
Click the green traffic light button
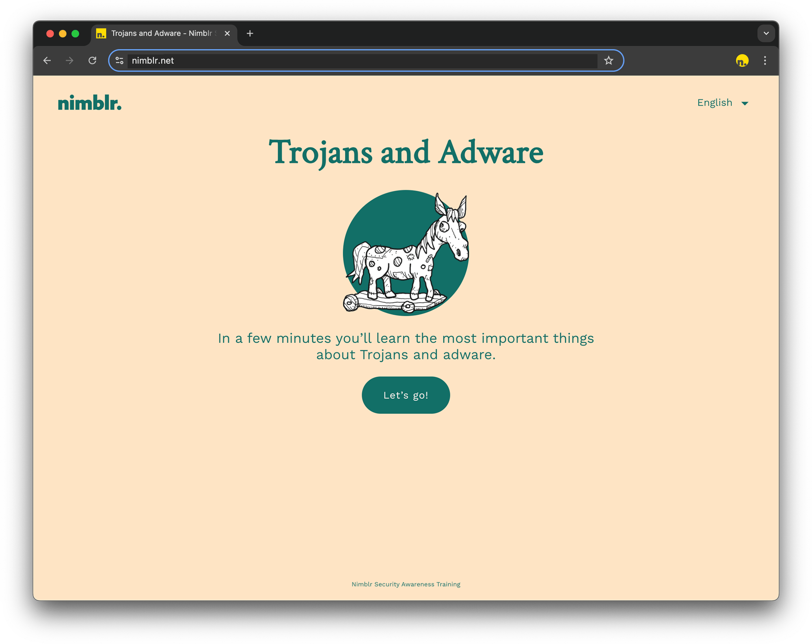click(76, 34)
